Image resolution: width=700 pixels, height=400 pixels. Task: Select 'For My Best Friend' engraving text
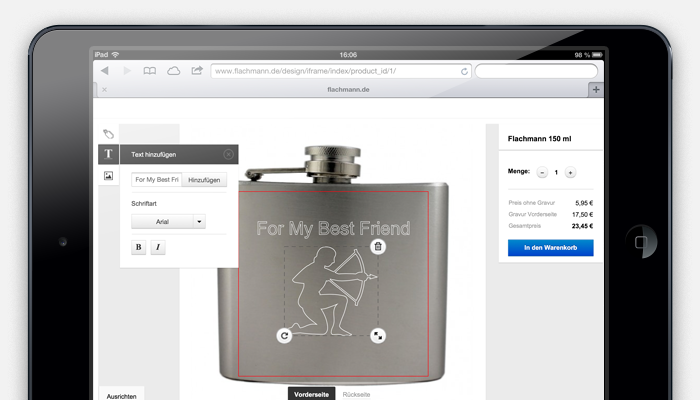[x=333, y=229]
